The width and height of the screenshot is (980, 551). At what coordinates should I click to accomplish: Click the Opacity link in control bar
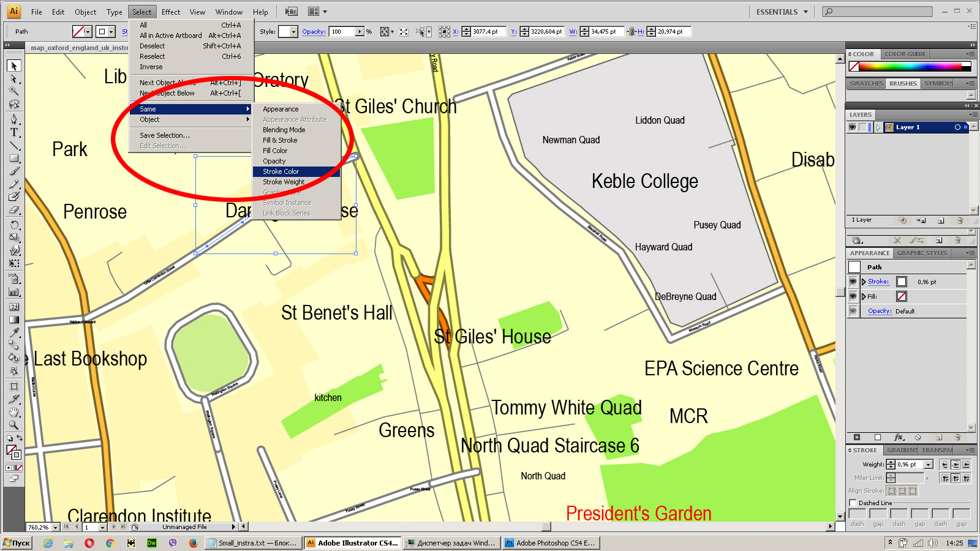(x=314, y=32)
